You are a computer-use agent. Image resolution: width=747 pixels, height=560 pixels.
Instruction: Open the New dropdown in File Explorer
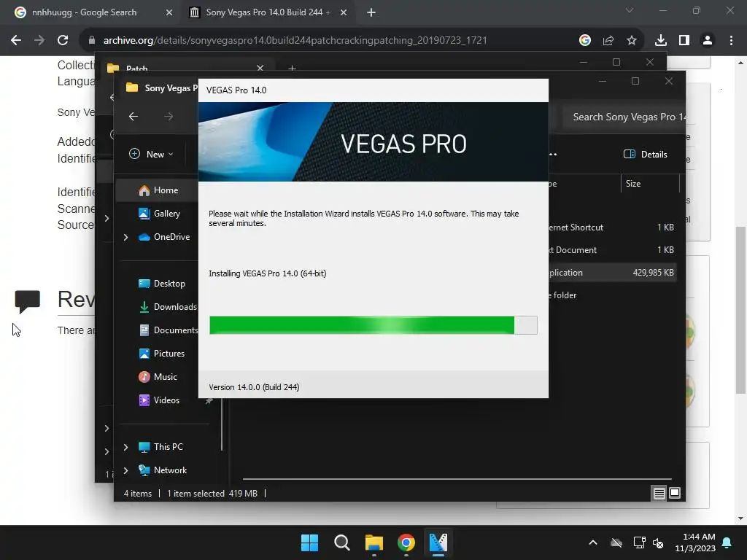coord(152,154)
